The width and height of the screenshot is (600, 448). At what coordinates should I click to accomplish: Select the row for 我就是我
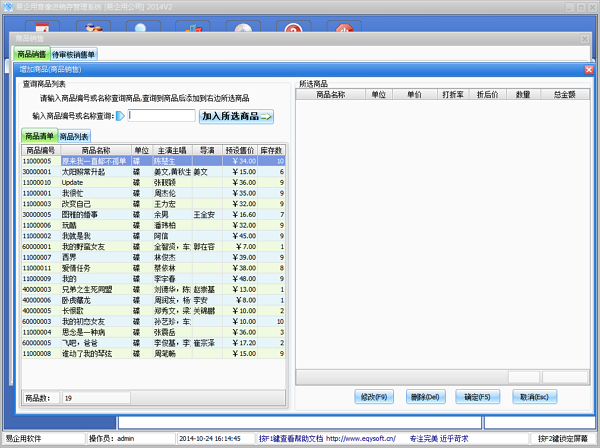pyautogui.click(x=153, y=236)
